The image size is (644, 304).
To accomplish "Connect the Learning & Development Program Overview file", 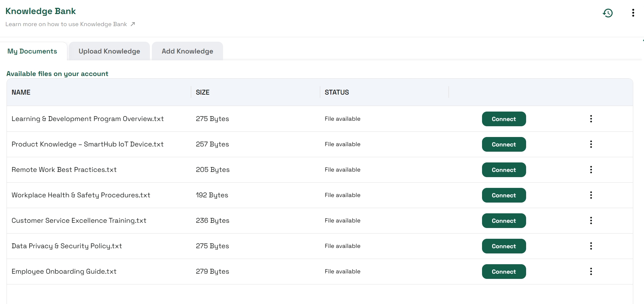I will click(504, 119).
